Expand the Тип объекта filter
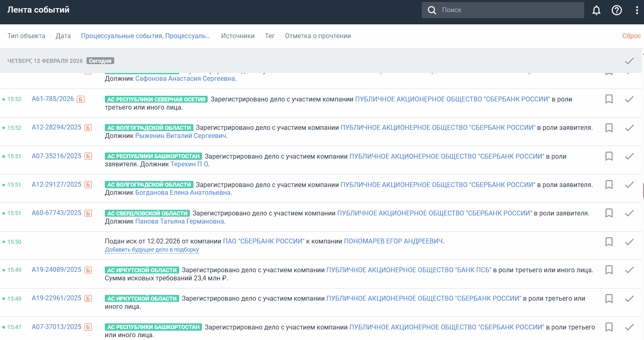Screen dimensions: 644x340 26,36
